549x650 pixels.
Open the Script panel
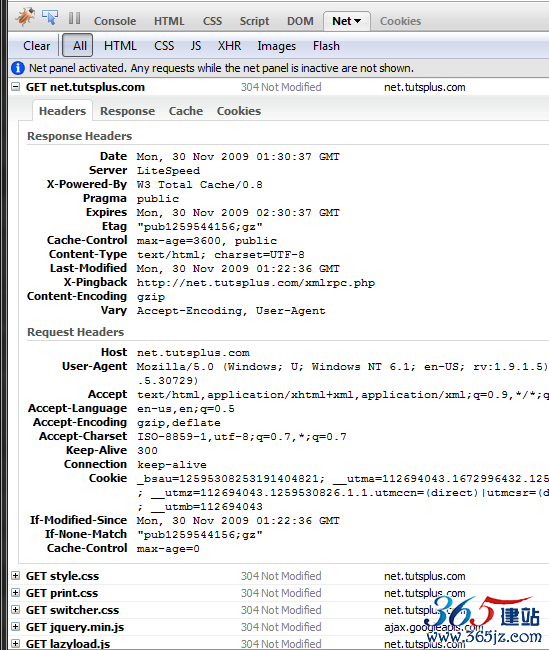(x=254, y=21)
